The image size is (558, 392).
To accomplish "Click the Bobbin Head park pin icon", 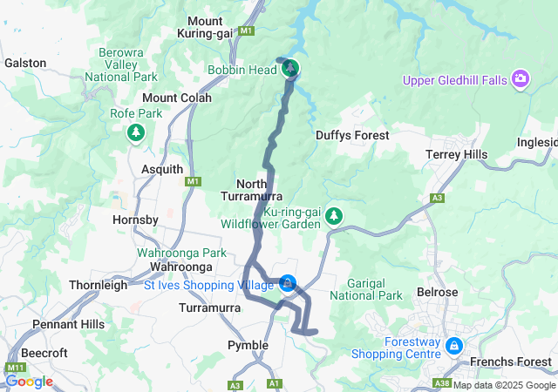I will pyautogui.click(x=290, y=68).
